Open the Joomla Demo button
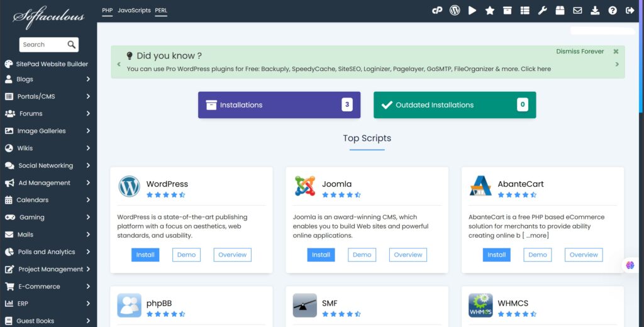 click(x=362, y=255)
